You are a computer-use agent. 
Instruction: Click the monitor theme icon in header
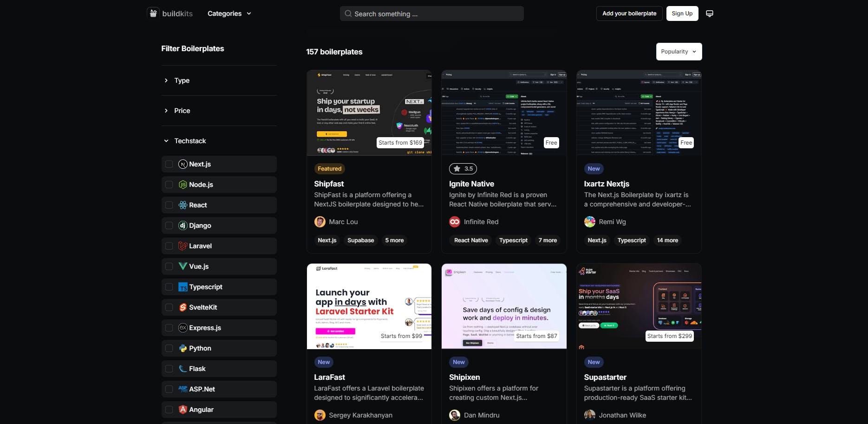(709, 13)
